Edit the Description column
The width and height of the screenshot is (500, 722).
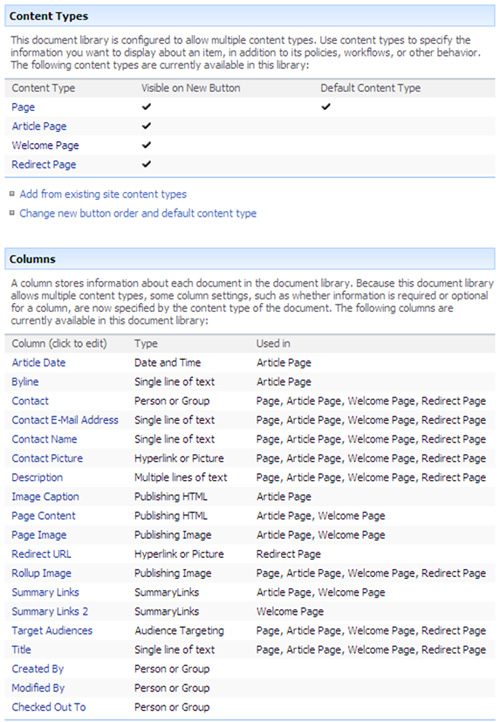click(37, 477)
